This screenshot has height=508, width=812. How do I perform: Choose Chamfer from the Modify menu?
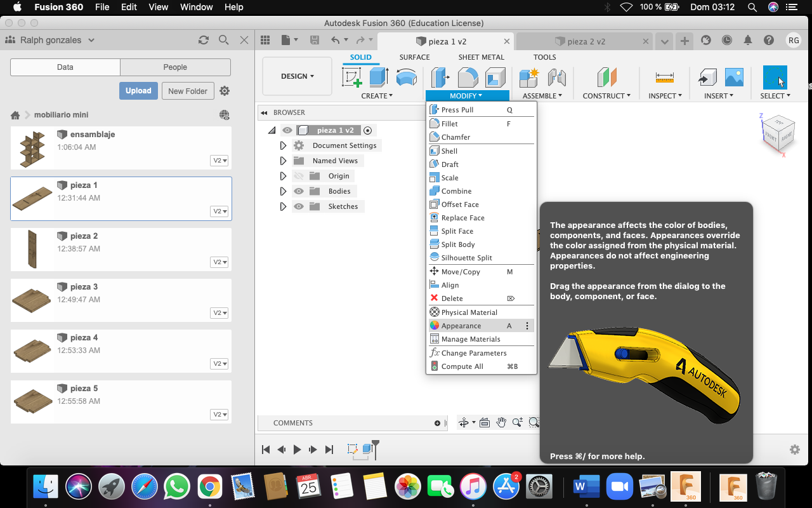click(x=481, y=137)
